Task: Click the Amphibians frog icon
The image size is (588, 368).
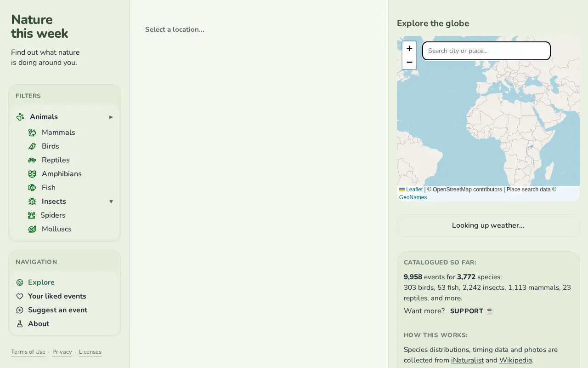Action: (x=32, y=174)
